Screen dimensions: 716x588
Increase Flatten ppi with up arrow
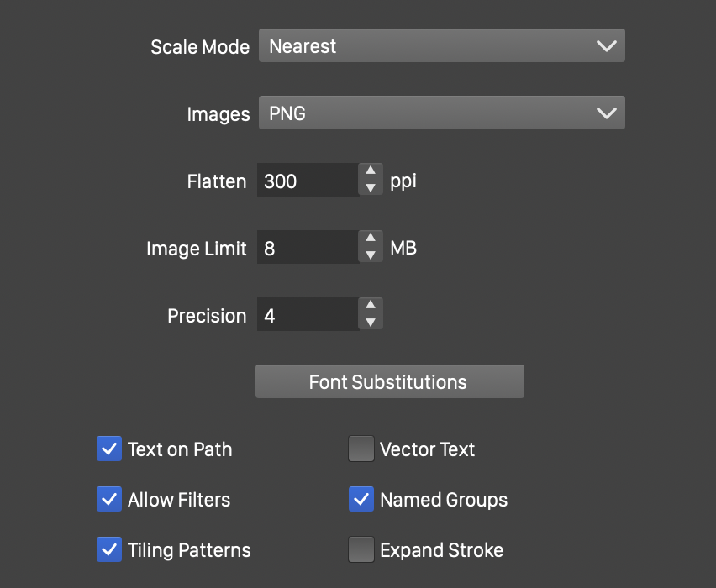371,171
